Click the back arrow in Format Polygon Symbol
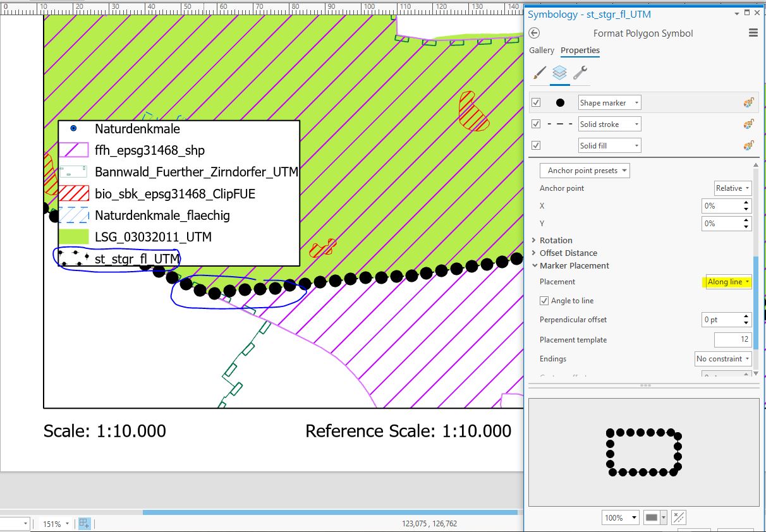Image resolution: width=766 pixels, height=532 pixels. pyautogui.click(x=537, y=33)
